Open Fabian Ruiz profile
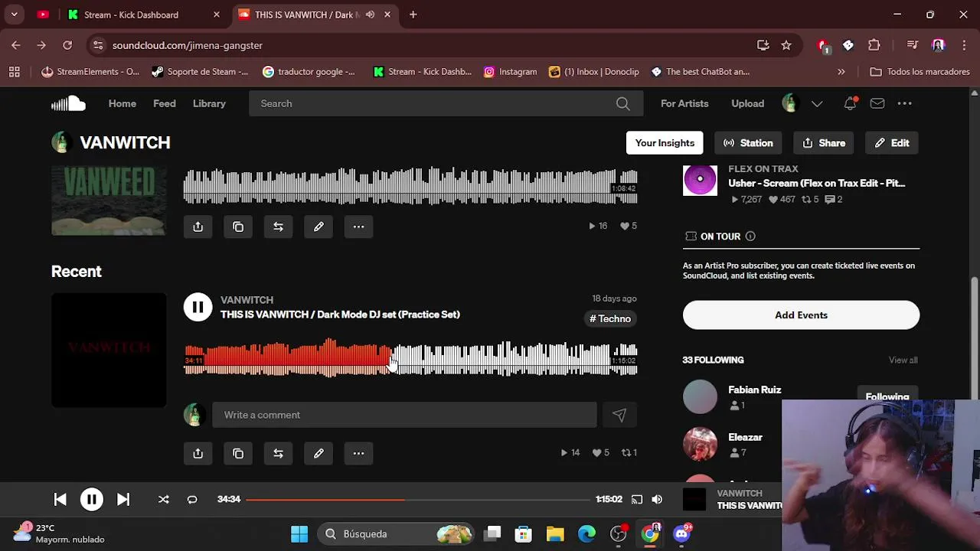The width and height of the screenshot is (980, 551). [x=754, y=390]
